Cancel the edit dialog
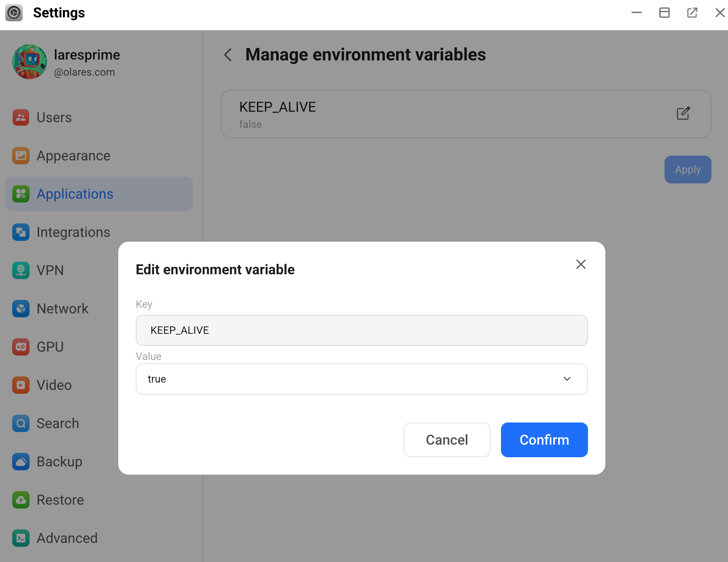This screenshot has width=728, height=562. 447,439
